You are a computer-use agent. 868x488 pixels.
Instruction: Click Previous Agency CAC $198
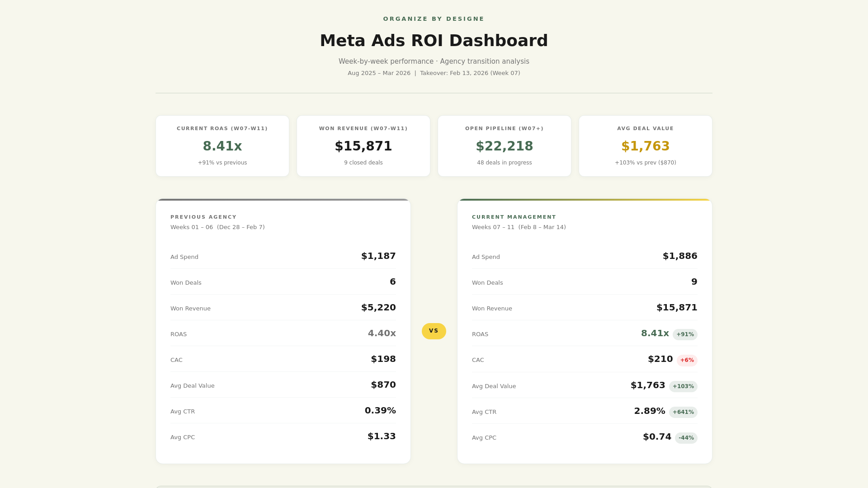tap(383, 359)
